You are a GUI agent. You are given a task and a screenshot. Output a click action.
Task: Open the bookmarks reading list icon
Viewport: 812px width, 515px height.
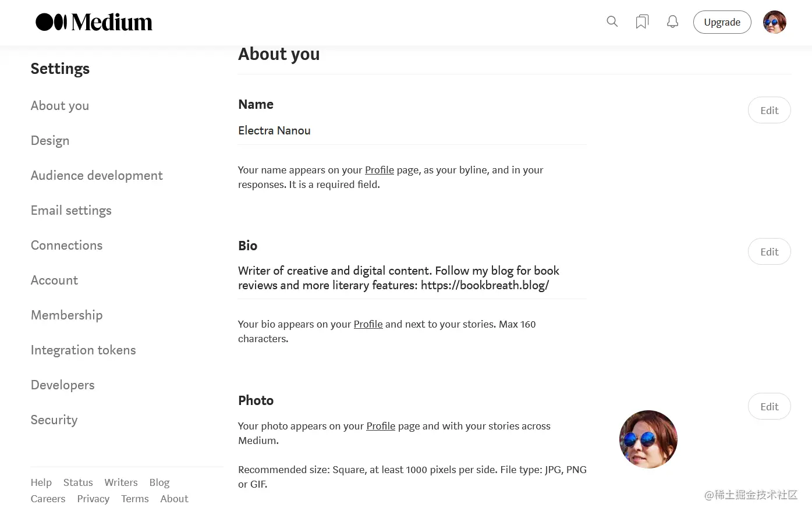click(642, 22)
